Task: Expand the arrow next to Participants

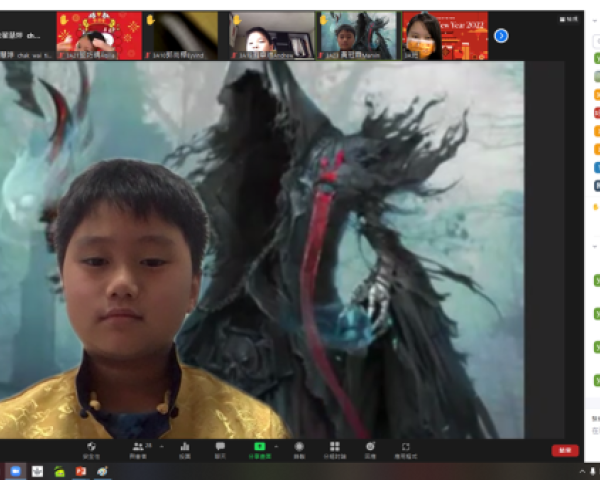Action: tap(161, 446)
